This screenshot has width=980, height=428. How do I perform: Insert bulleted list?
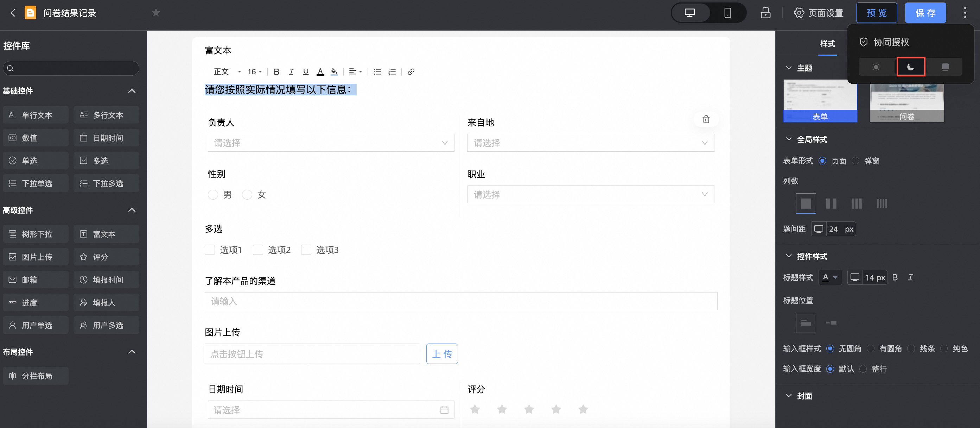coord(377,71)
